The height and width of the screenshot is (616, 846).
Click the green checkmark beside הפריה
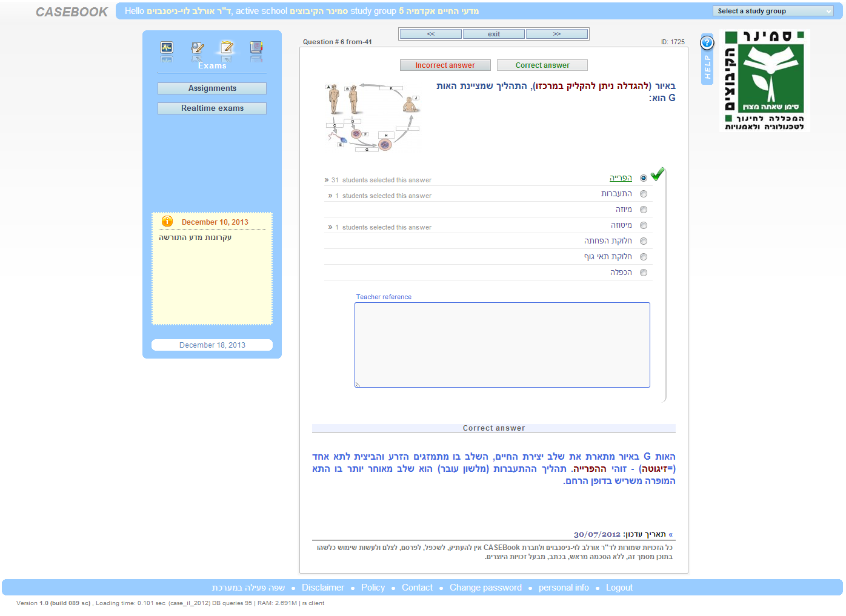(658, 174)
